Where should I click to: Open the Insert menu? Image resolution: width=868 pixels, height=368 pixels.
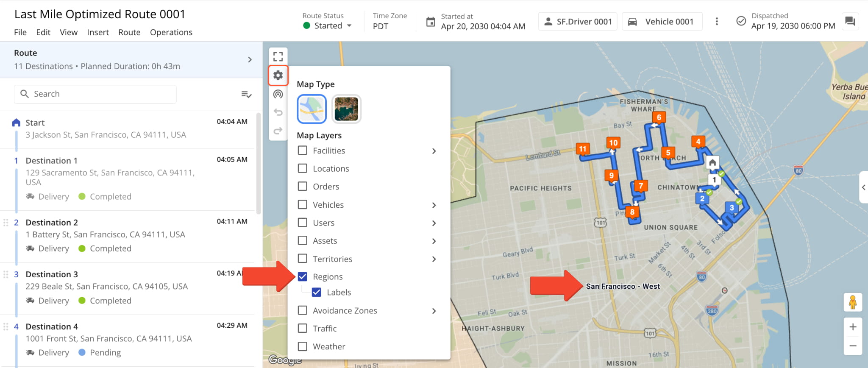[x=98, y=32]
